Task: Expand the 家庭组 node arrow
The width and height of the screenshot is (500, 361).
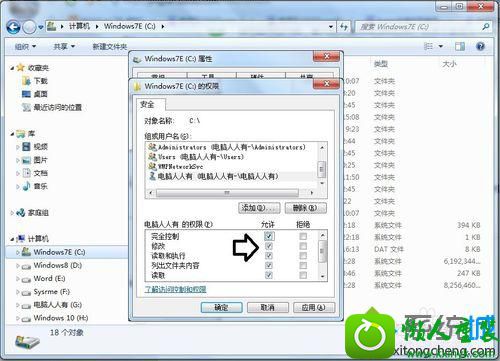Action: click(x=12, y=213)
